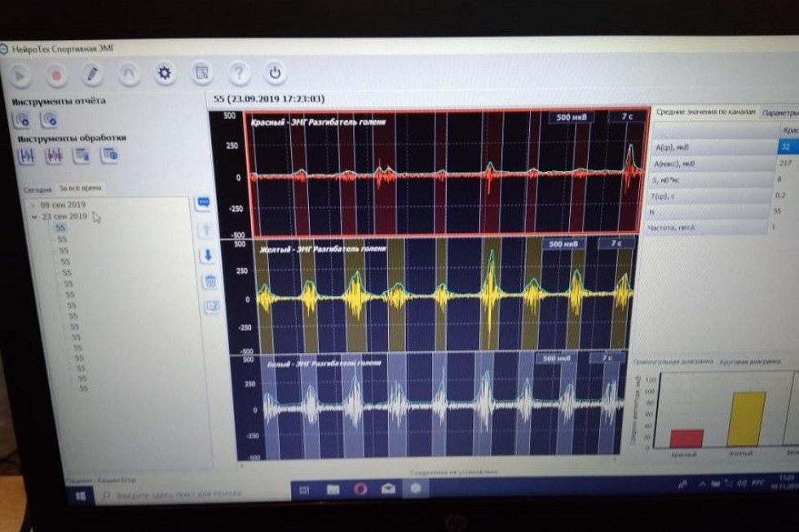
Task: Open 500 мкВ scale on white channel
Action: (x=558, y=358)
